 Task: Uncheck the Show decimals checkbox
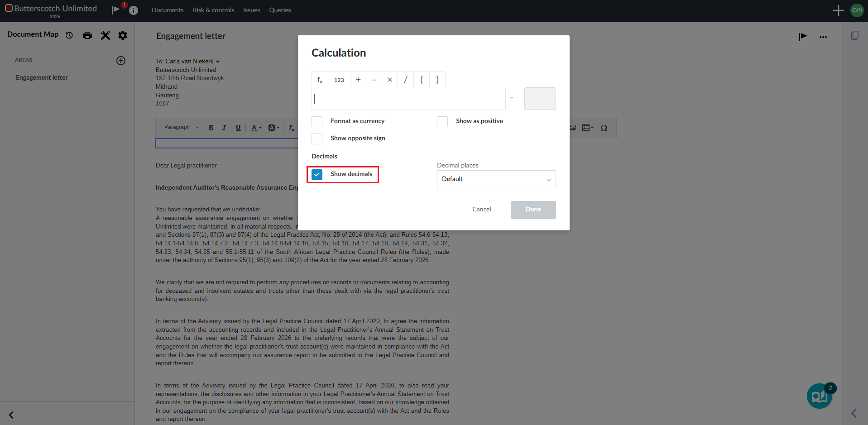[317, 175]
